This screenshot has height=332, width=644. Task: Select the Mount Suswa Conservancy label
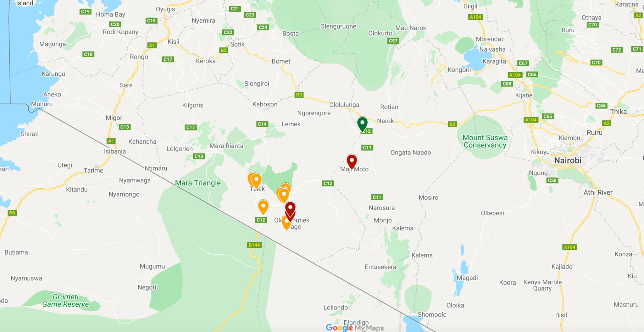point(485,141)
